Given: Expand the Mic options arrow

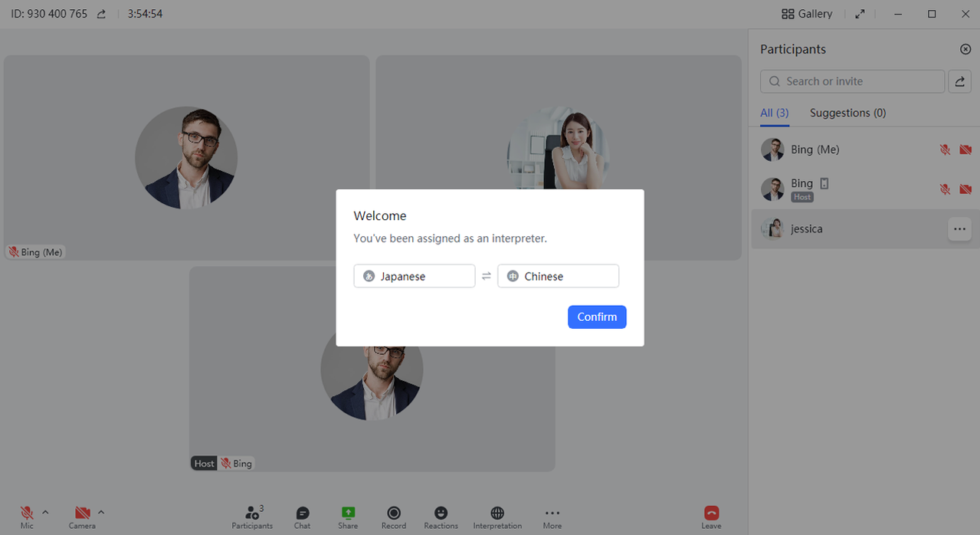Looking at the screenshot, I should pyautogui.click(x=45, y=512).
